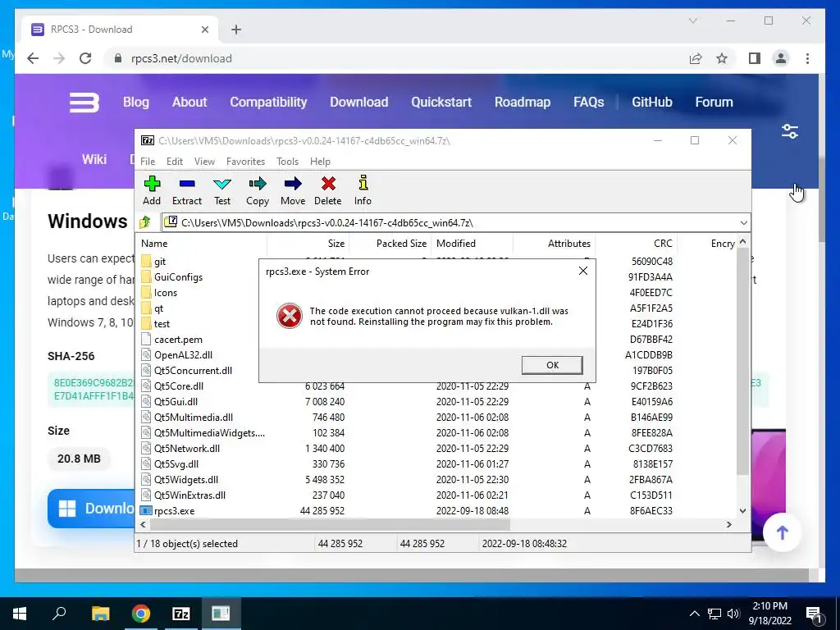Viewport: 840px width, 630px height.
Task: Click the volume speaker tray icon
Action: [733, 614]
